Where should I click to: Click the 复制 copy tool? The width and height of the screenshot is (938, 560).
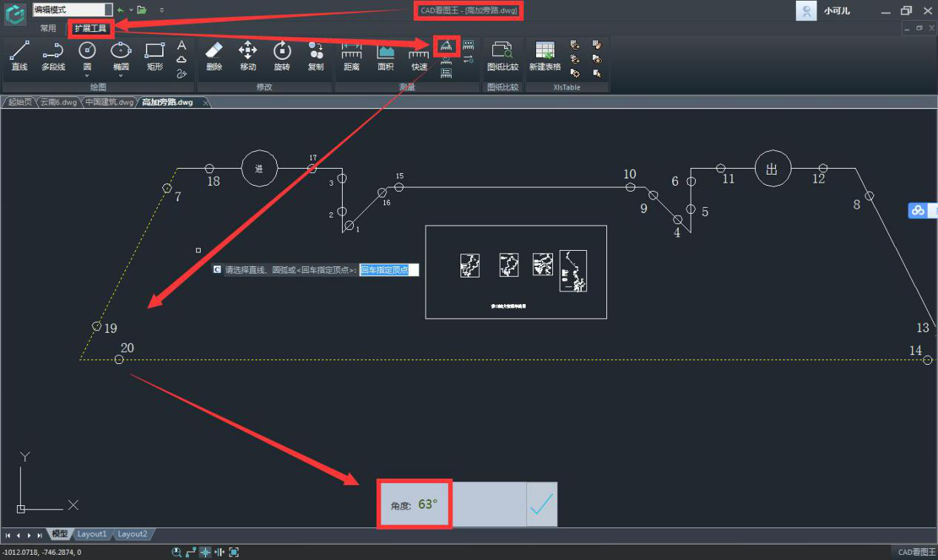315,56
